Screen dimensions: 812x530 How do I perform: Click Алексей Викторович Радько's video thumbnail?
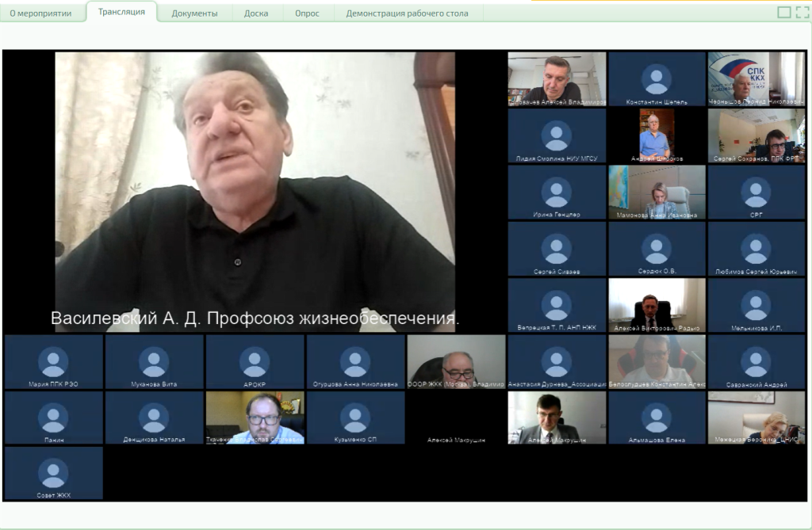[656, 303]
